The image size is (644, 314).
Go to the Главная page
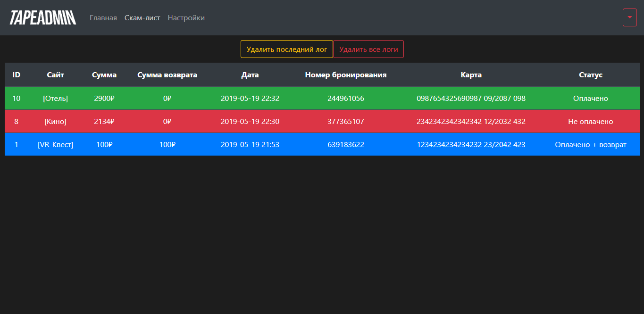[103, 18]
